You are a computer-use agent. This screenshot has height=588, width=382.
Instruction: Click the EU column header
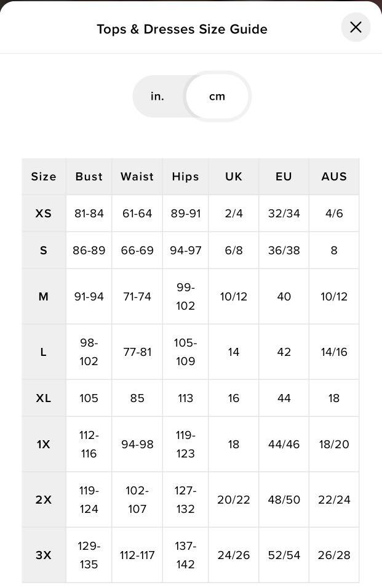[284, 177]
